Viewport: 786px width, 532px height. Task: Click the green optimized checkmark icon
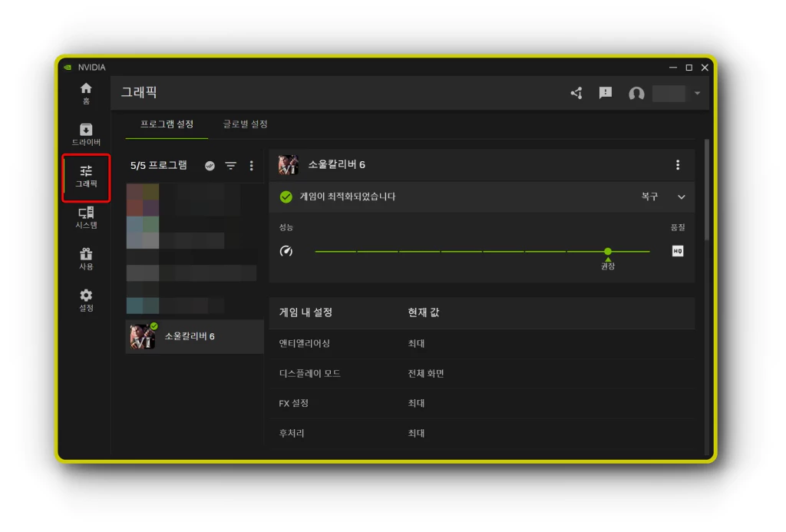pos(286,197)
